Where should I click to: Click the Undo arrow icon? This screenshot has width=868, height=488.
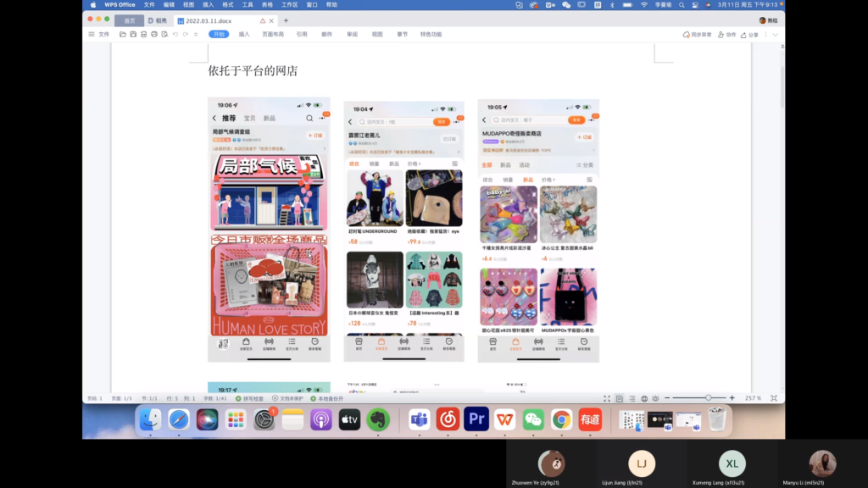click(x=175, y=34)
